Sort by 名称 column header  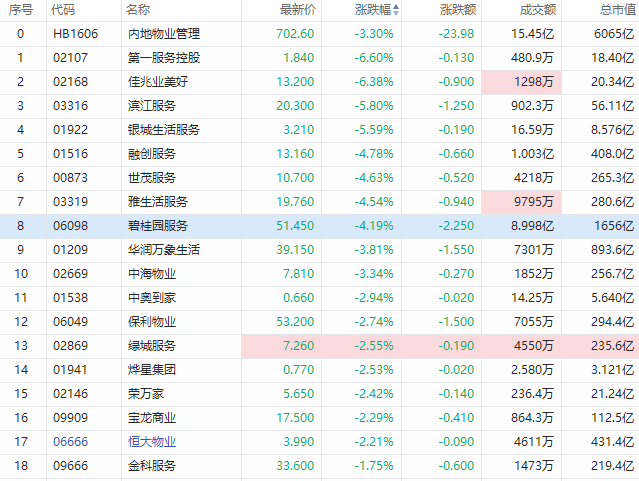pos(138,10)
